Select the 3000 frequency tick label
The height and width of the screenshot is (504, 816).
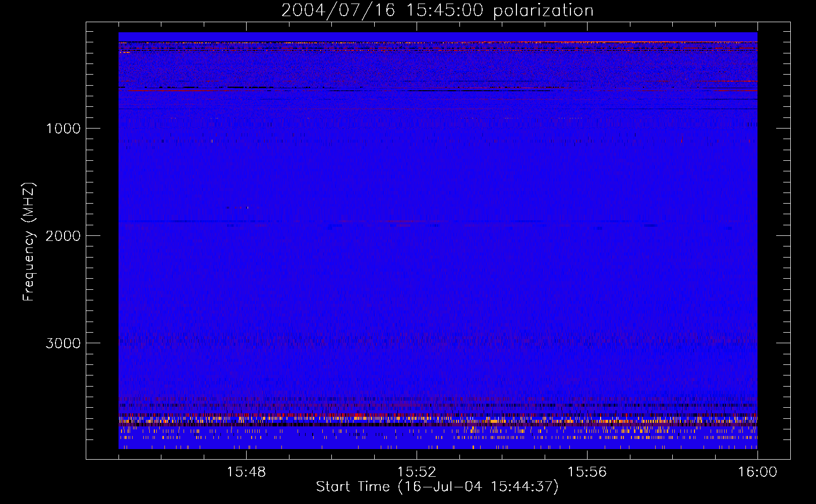click(x=63, y=343)
